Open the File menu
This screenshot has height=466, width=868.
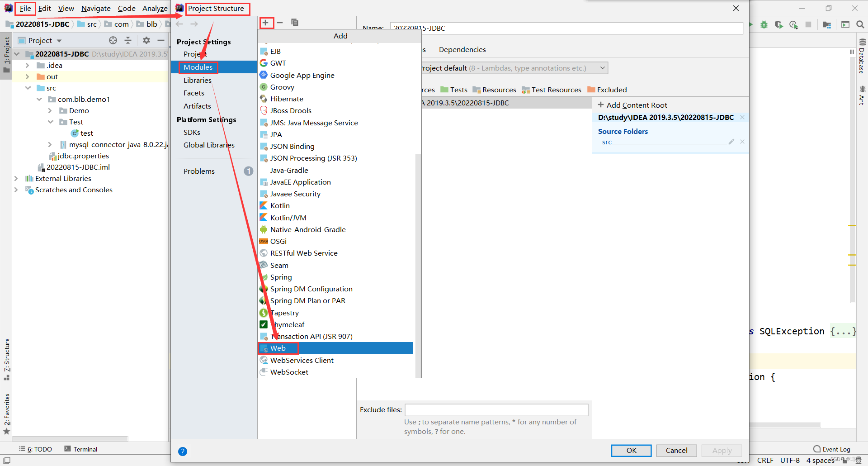click(x=25, y=8)
